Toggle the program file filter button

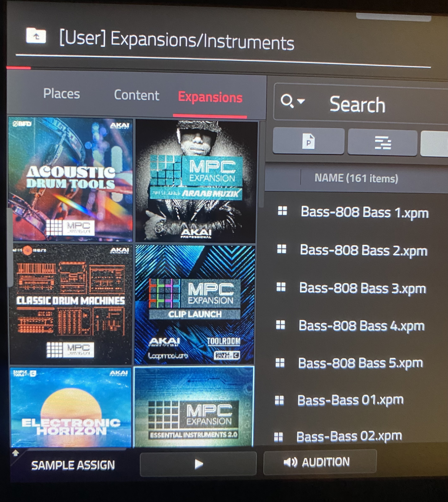pyautogui.click(x=308, y=141)
